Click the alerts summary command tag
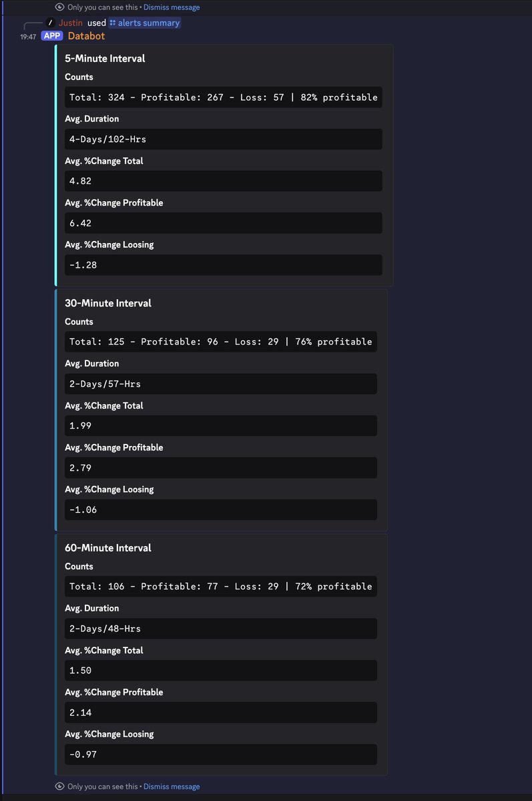The width and height of the screenshot is (532, 801). (144, 23)
